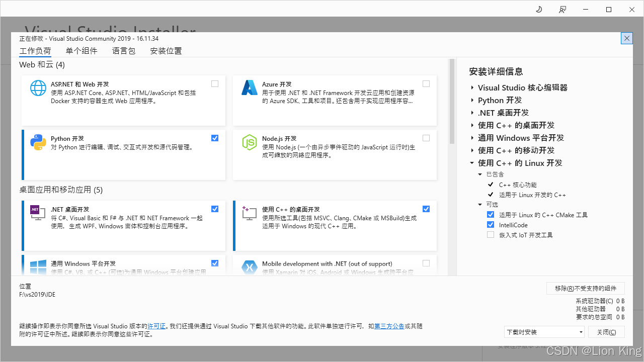Enable the ASP.NET 和 Web 开发 workload checkbox
The height and width of the screenshot is (362, 644).
(x=215, y=83)
